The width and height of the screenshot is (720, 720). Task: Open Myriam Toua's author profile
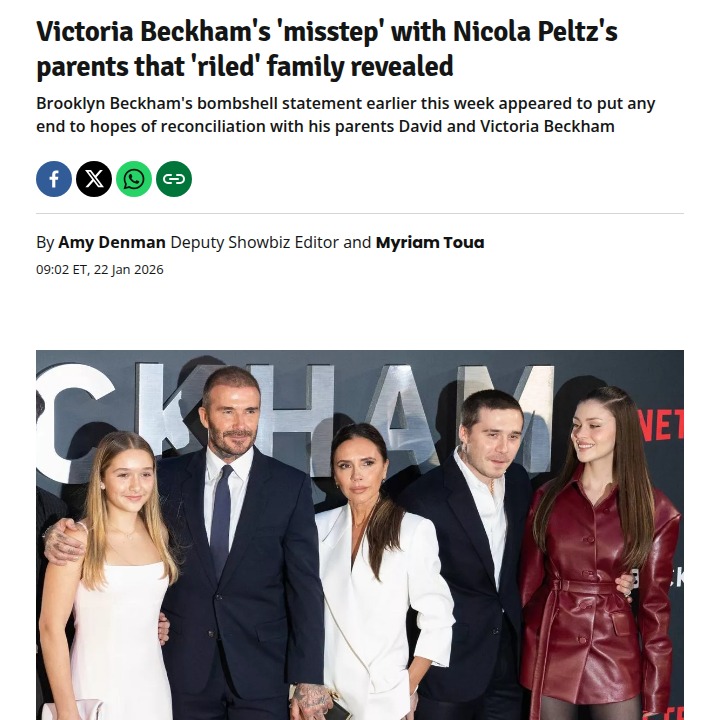tap(429, 242)
